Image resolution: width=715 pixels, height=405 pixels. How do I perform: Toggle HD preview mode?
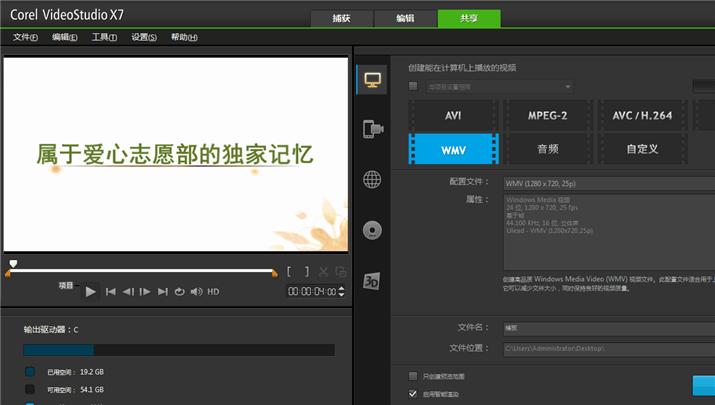point(213,291)
